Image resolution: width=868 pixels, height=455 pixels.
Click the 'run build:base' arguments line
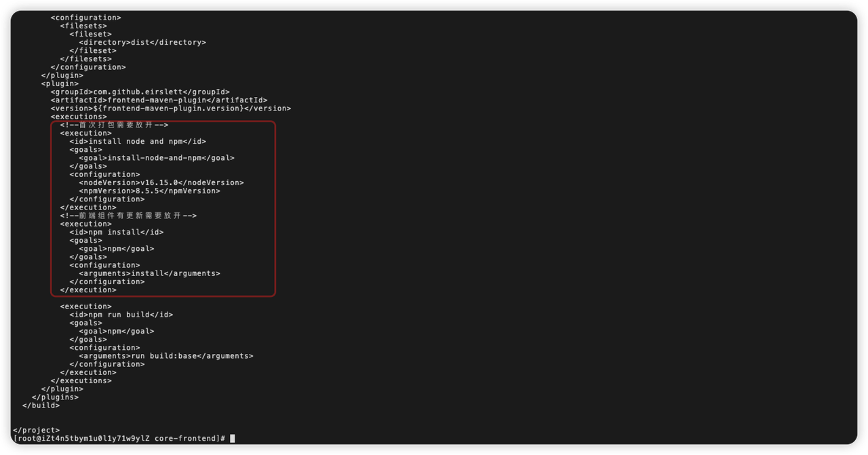click(166, 356)
